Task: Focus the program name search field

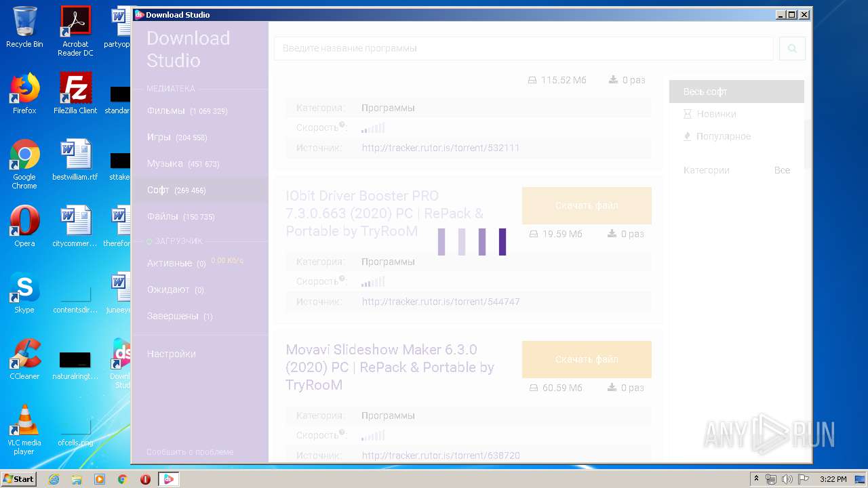Action: [524, 48]
